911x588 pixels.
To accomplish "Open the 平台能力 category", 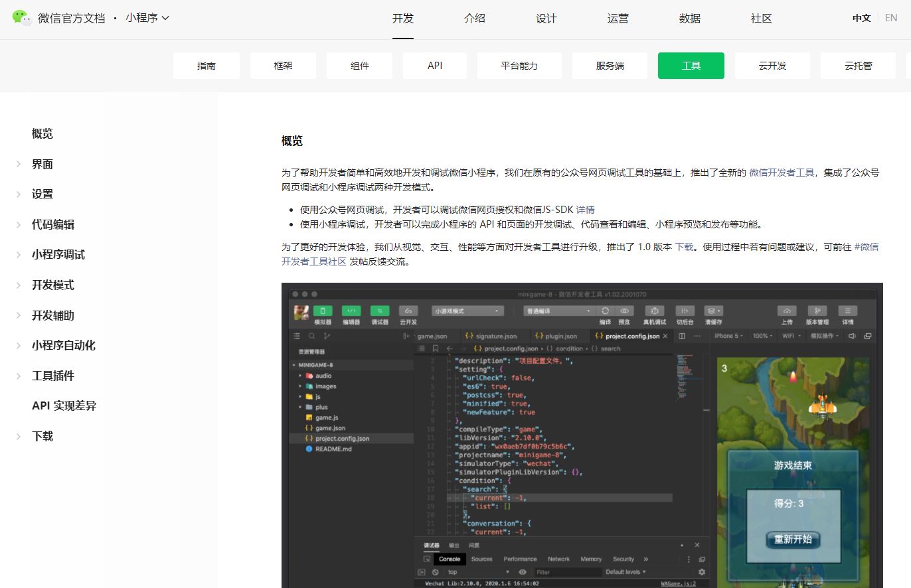I will tap(519, 66).
